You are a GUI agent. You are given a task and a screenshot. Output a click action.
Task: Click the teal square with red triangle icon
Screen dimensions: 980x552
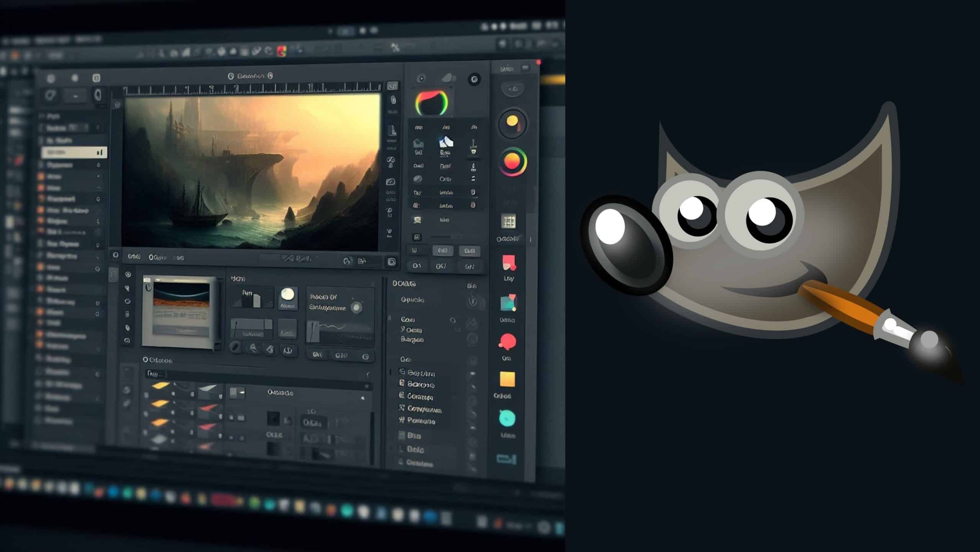click(508, 303)
